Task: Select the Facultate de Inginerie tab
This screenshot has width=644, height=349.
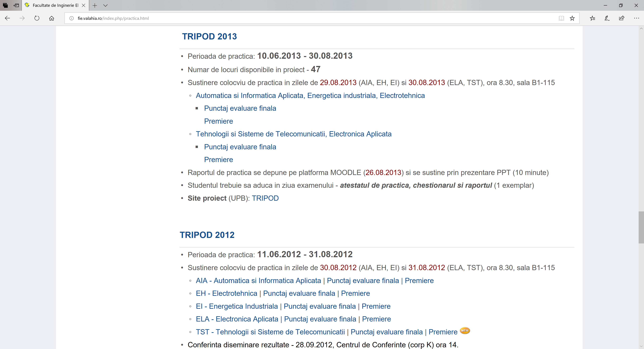Action: (x=55, y=5)
